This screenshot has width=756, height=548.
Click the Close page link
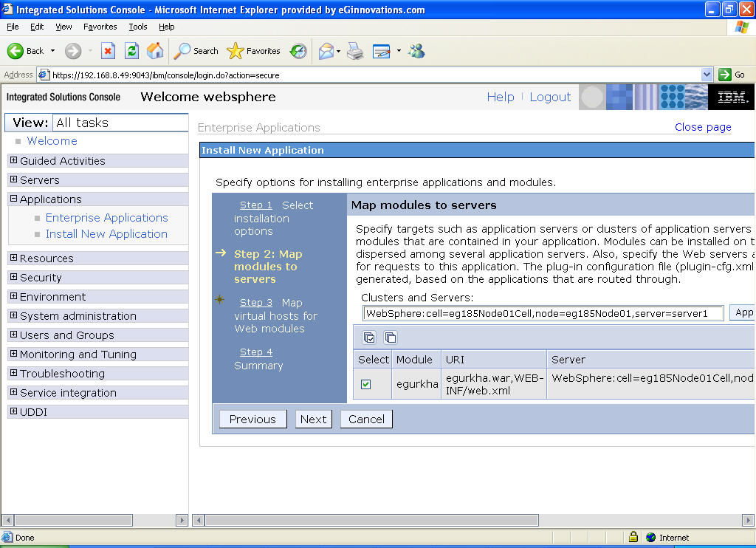coord(703,127)
